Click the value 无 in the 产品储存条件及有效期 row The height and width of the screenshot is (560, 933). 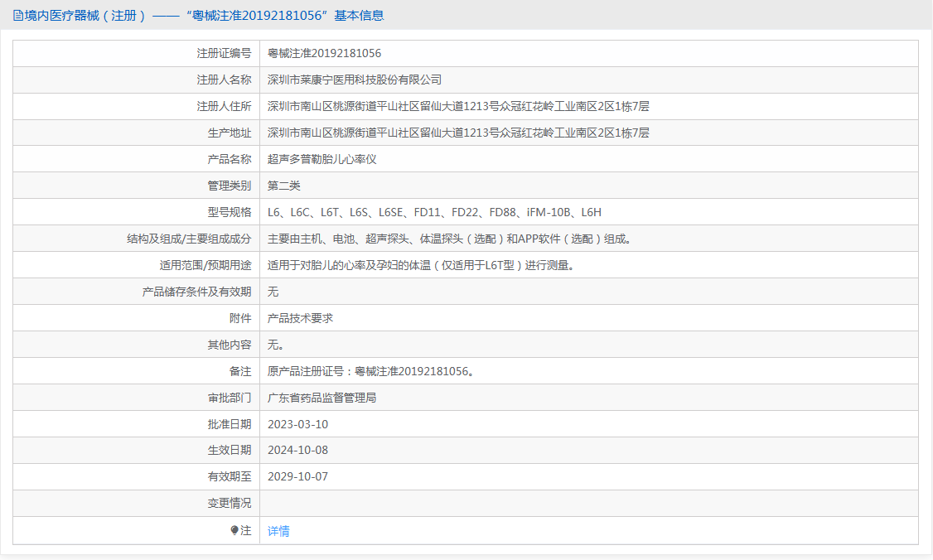[x=273, y=292]
